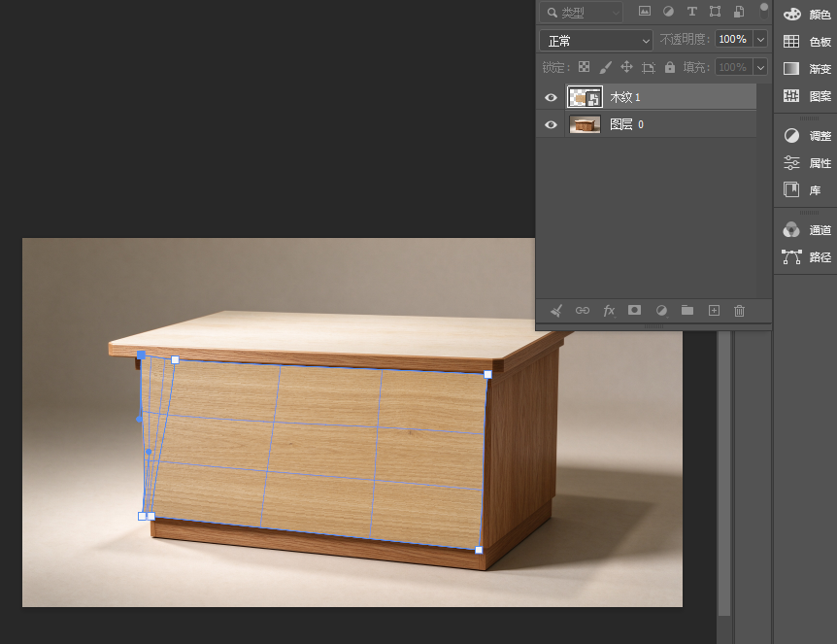Create a new fill or adjustment layer
Screen dimensions: 837x644
point(661,310)
